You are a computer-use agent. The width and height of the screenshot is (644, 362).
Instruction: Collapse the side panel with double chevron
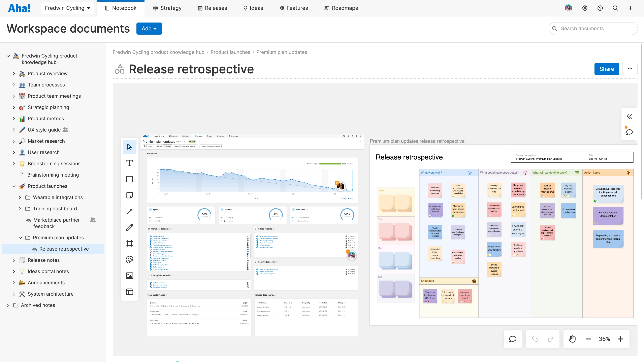pos(630,116)
